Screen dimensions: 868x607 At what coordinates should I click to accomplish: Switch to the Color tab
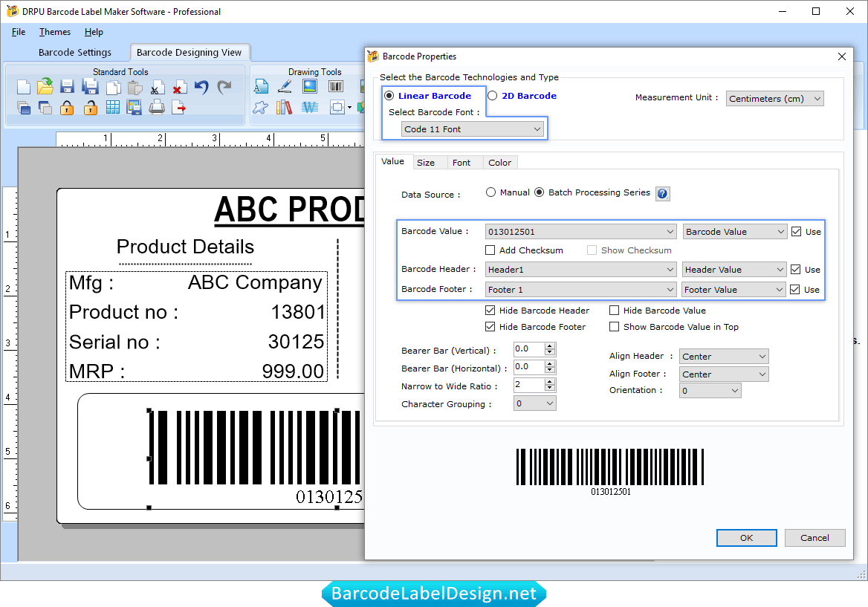pyautogui.click(x=499, y=163)
